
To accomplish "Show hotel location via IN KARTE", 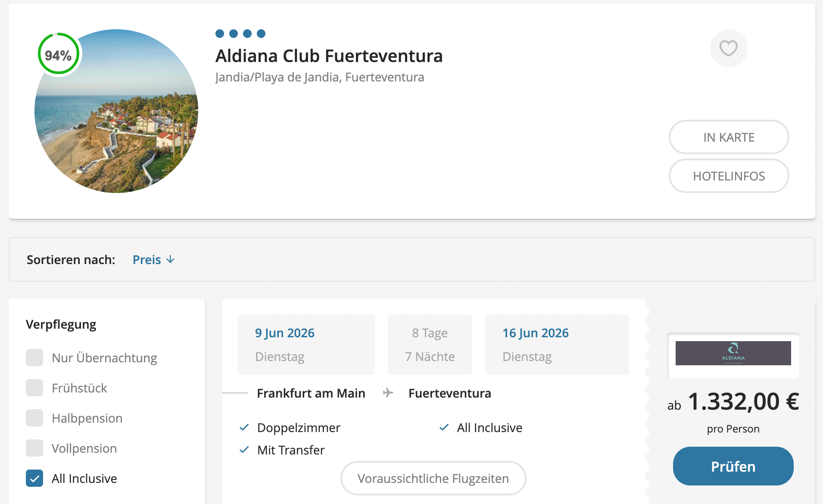I will coord(729,137).
